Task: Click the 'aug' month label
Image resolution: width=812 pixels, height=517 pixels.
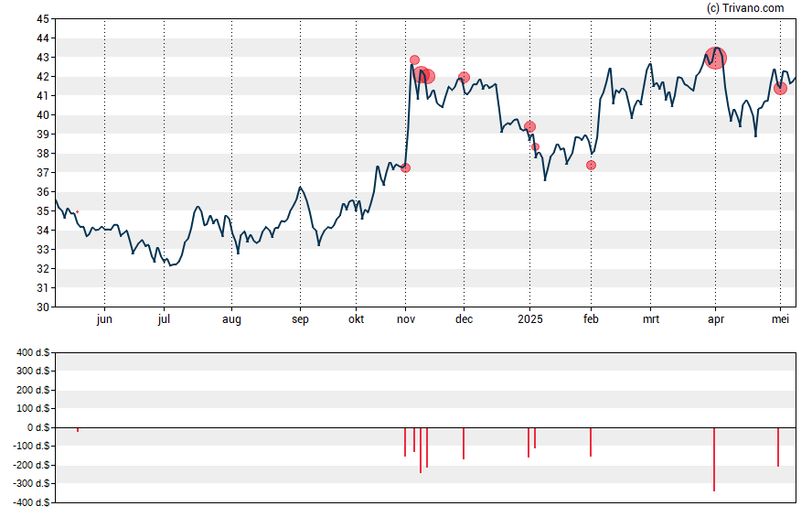Action: click(x=231, y=319)
